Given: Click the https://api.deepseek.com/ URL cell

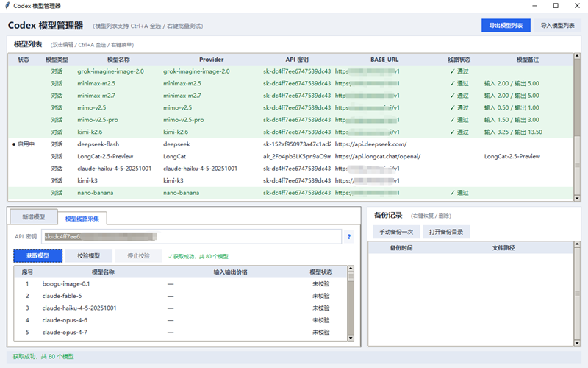Looking at the screenshot, I should pos(370,144).
